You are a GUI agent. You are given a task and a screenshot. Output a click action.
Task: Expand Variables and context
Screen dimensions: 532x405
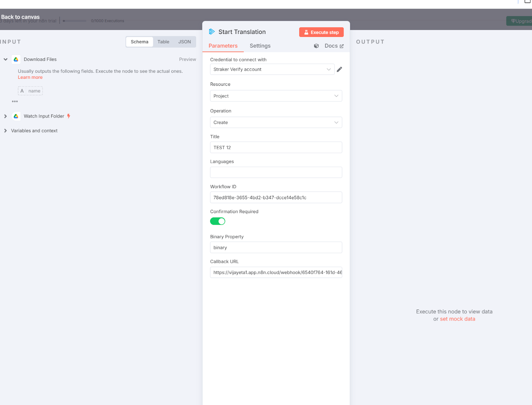click(x=6, y=131)
